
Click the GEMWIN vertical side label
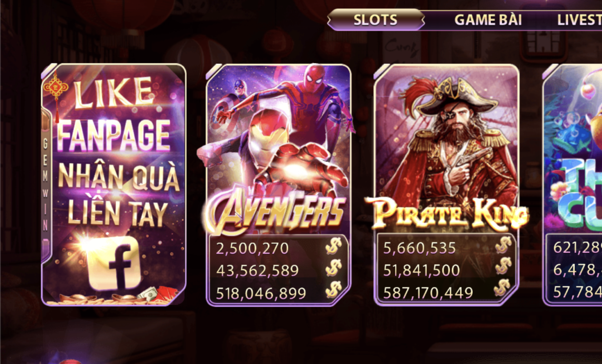[x=46, y=185]
